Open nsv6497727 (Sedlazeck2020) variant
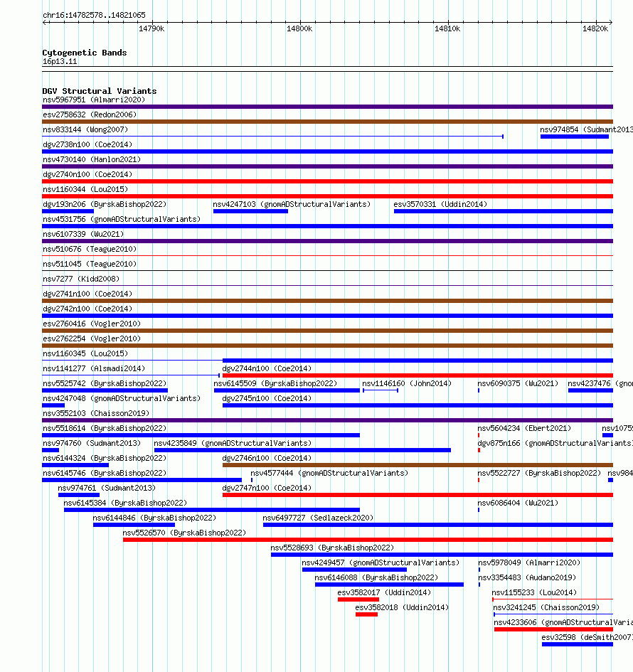Screen dimensions: 633x672 click(x=319, y=518)
